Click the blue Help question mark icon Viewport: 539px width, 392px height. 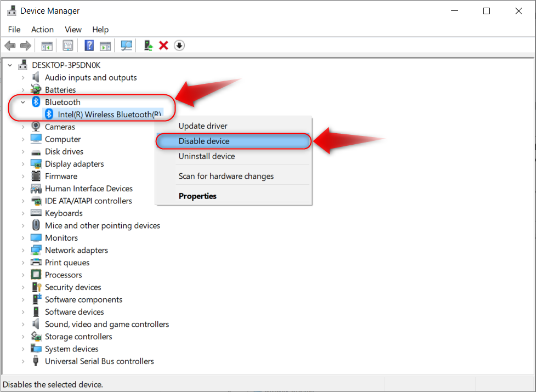click(89, 46)
